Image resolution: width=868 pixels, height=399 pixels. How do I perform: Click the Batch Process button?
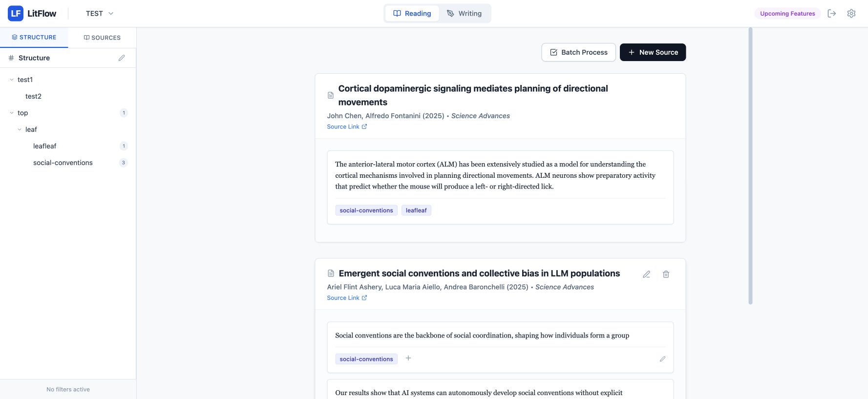pyautogui.click(x=579, y=52)
